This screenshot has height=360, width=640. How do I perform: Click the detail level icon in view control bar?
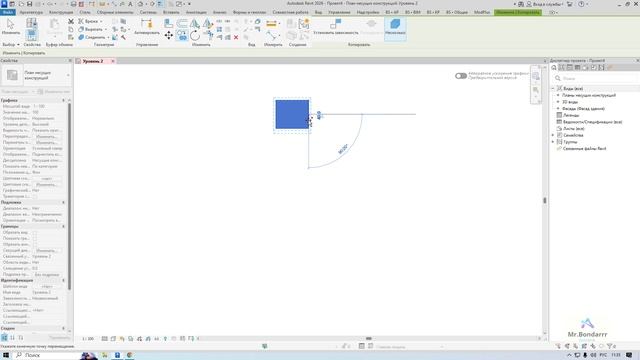(x=104, y=339)
